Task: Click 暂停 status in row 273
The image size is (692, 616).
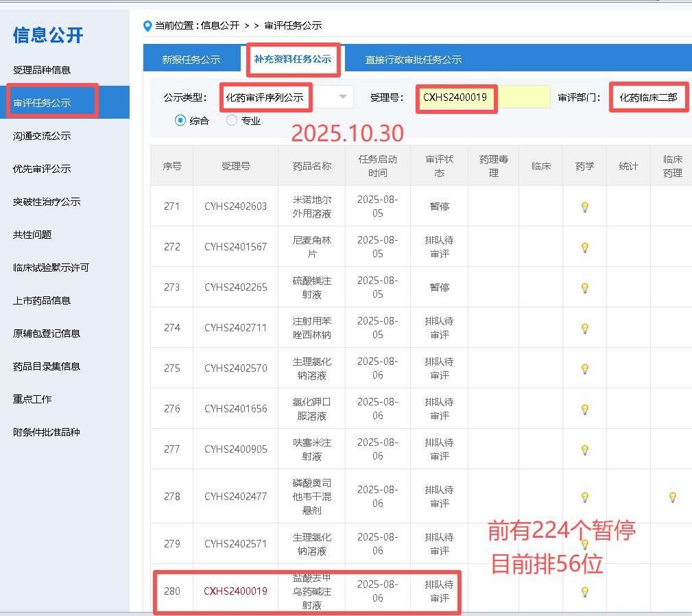Action: point(440,287)
